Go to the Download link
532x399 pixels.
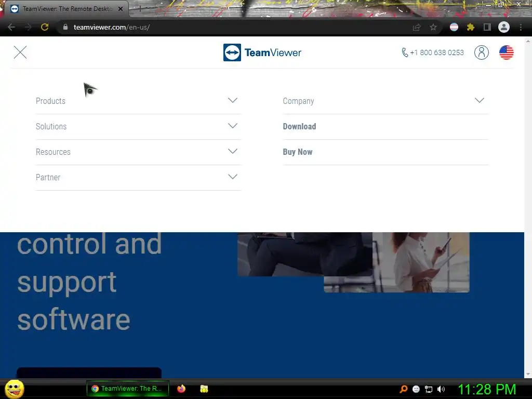[x=300, y=127]
